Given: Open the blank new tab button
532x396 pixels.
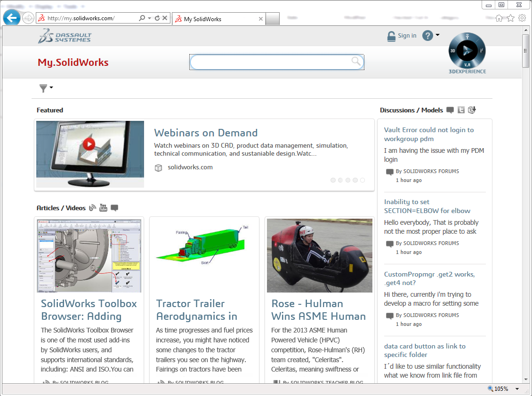Looking at the screenshot, I should tap(273, 19).
